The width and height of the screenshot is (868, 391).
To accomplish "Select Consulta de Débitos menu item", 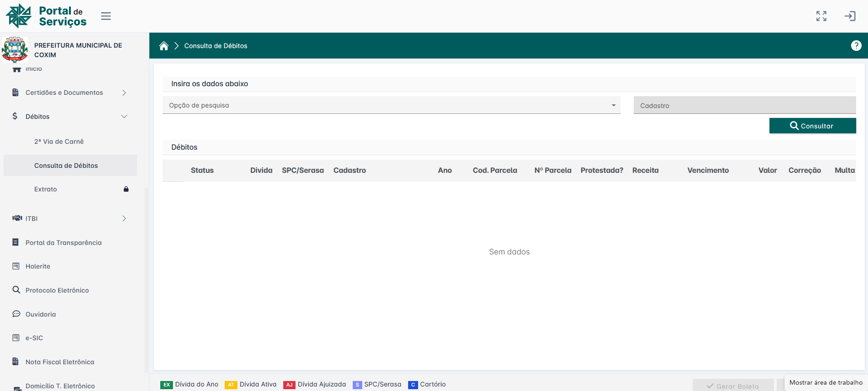I will tap(66, 166).
